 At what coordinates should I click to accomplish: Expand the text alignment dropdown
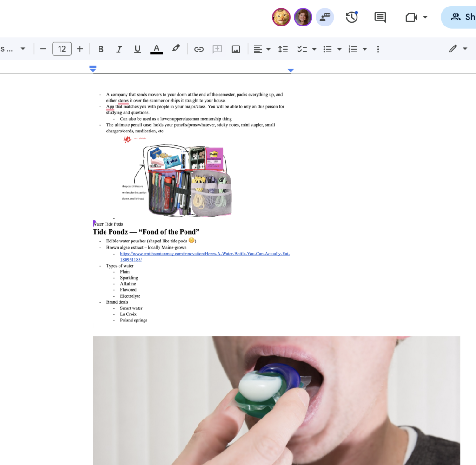[268, 49]
